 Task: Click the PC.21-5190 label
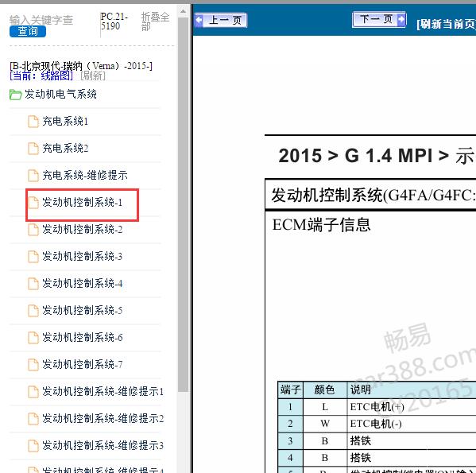pos(114,21)
